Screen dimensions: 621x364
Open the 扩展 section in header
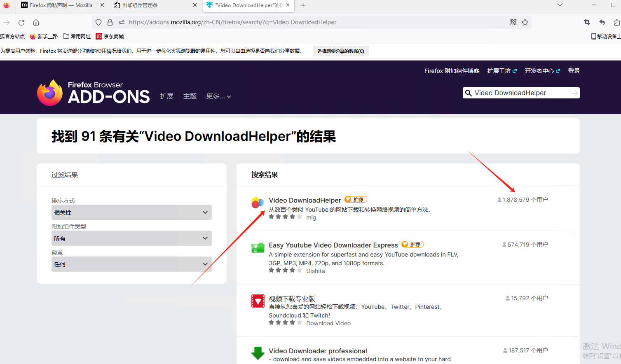[x=167, y=96]
